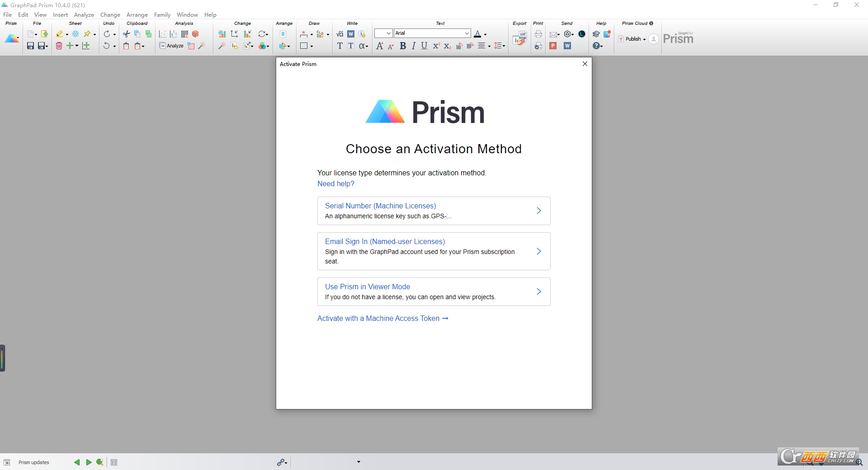Screen dimensions: 868x470
Task: Go to previous sheet with green left arrow
Action: (77, 462)
